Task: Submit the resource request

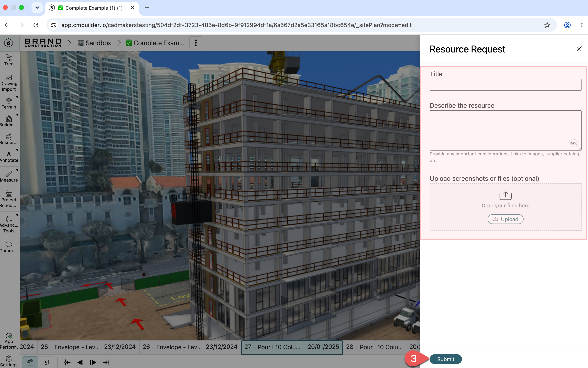Action: pyautogui.click(x=445, y=359)
